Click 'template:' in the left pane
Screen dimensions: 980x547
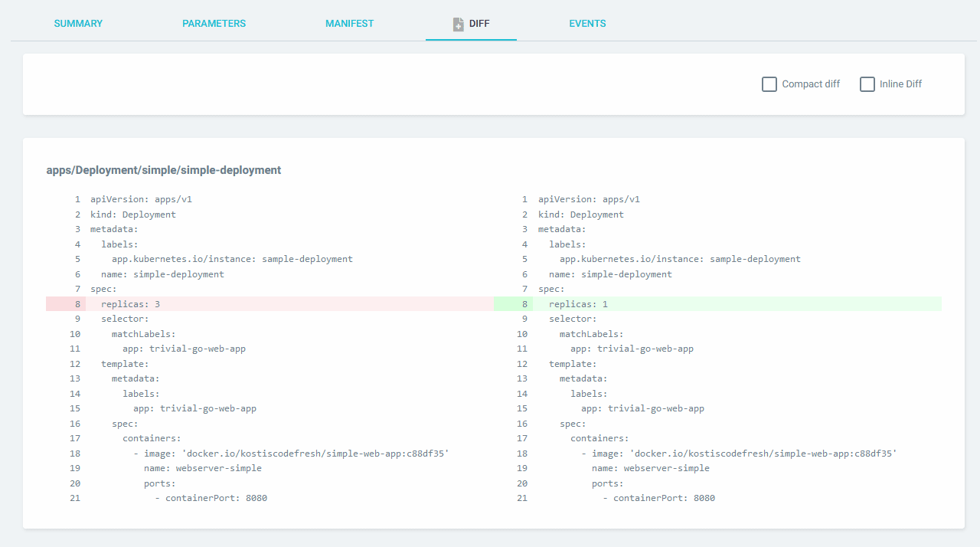pos(125,364)
